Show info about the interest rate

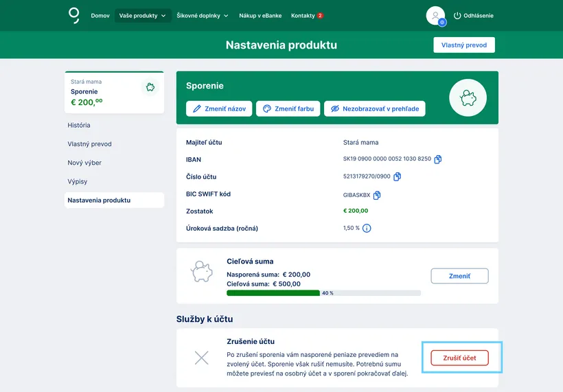click(x=367, y=229)
